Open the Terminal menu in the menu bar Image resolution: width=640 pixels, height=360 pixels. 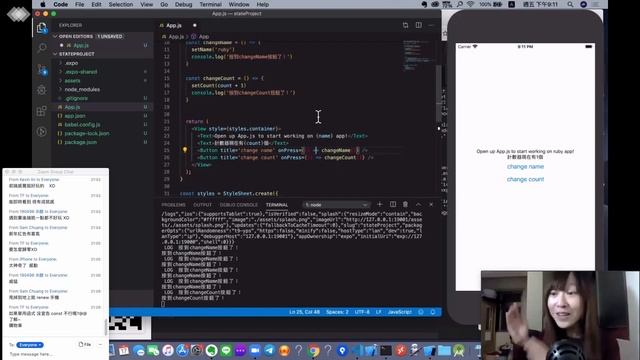coord(210,4)
